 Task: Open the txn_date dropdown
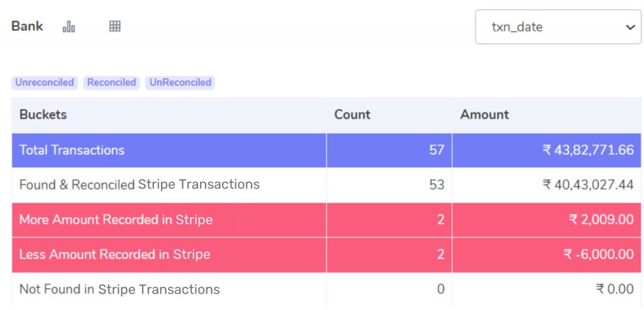point(558,27)
